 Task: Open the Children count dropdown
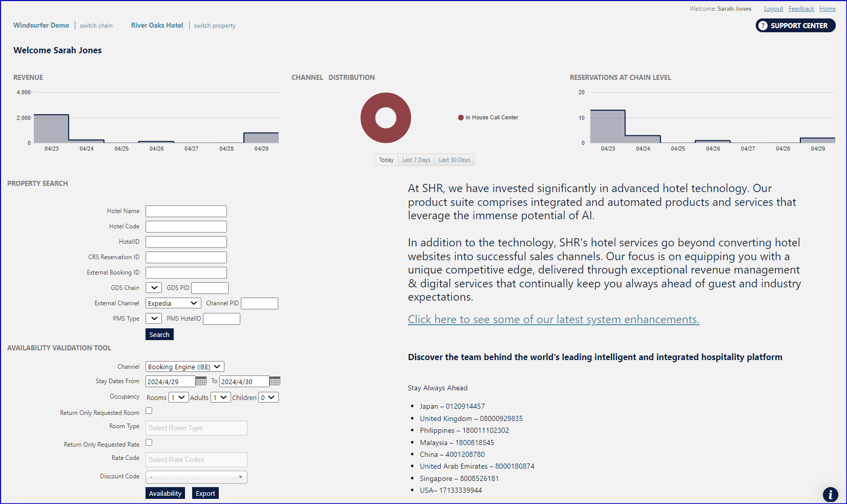(268, 397)
